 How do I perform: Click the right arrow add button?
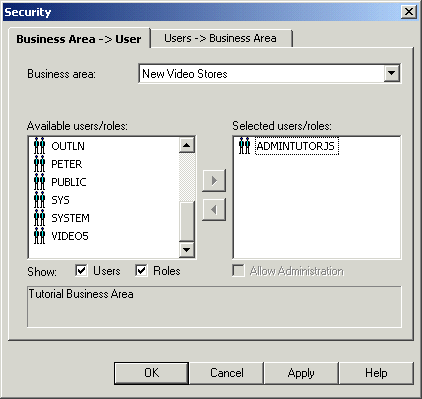click(x=214, y=180)
